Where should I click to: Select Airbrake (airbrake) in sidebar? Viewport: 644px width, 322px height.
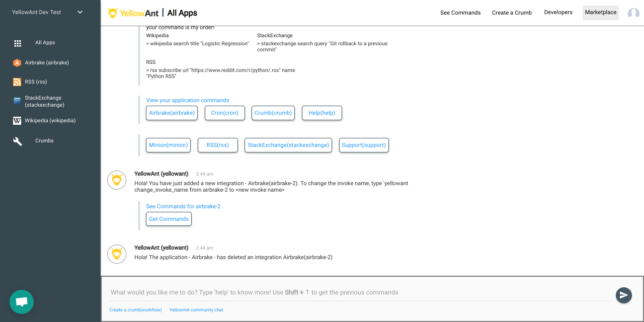click(x=47, y=63)
